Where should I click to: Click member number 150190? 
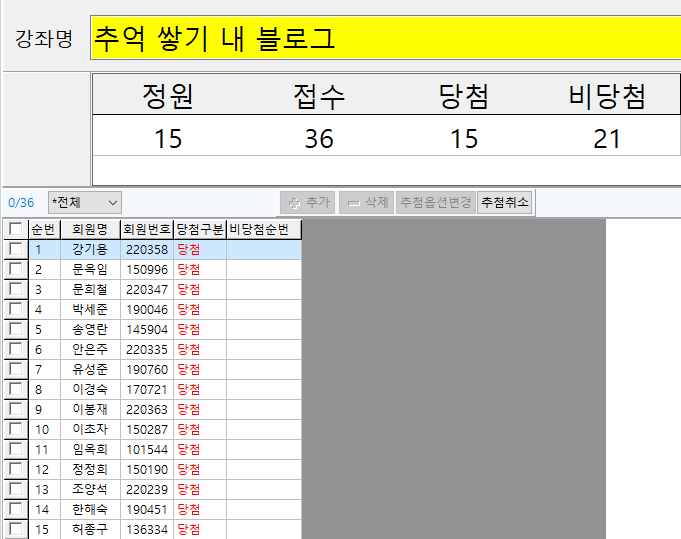147,470
